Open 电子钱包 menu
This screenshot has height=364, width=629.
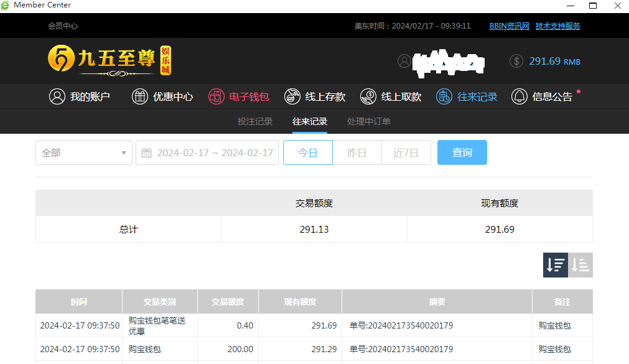pos(239,96)
